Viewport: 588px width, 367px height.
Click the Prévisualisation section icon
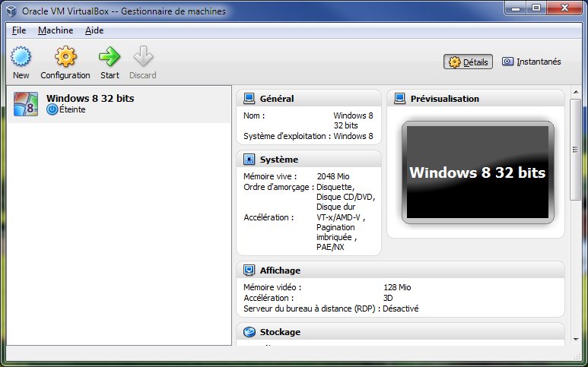pyautogui.click(x=399, y=99)
